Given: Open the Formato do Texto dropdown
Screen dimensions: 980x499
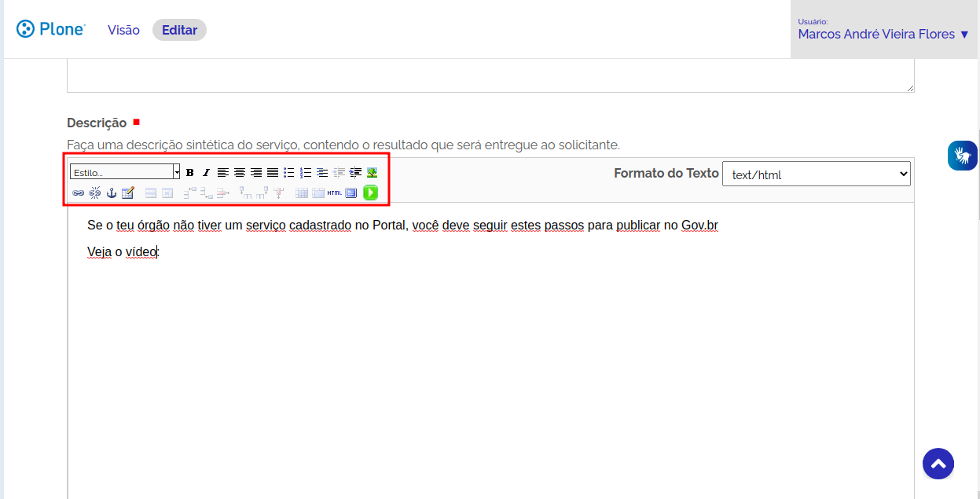Looking at the screenshot, I should 816,174.
